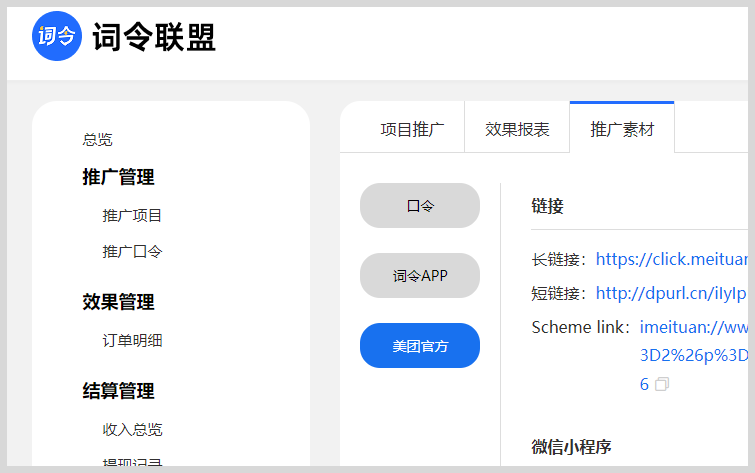755x473 pixels.
Task: Select the 推广素材 tab
Action: click(x=622, y=129)
